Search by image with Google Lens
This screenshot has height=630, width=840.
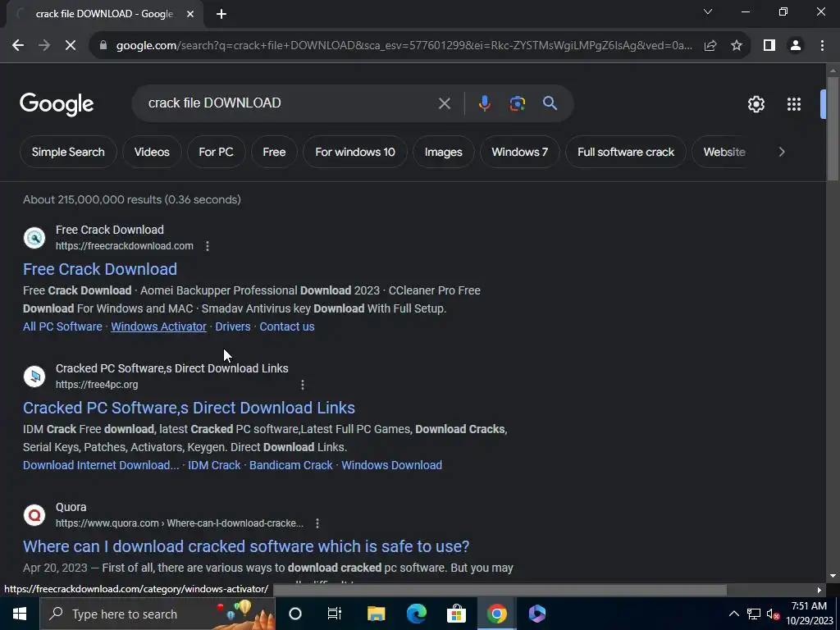click(517, 103)
